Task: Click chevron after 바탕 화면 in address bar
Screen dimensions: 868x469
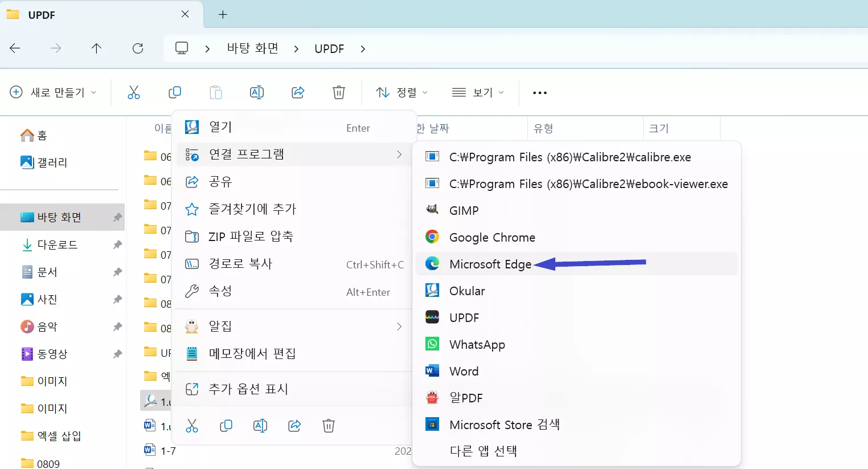Action: (x=296, y=49)
